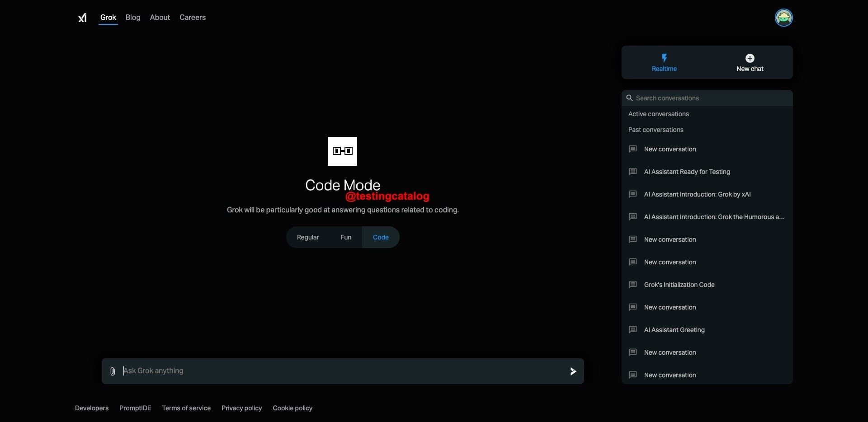Switch to the Blog page
This screenshot has width=868, height=422.
coord(132,18)
